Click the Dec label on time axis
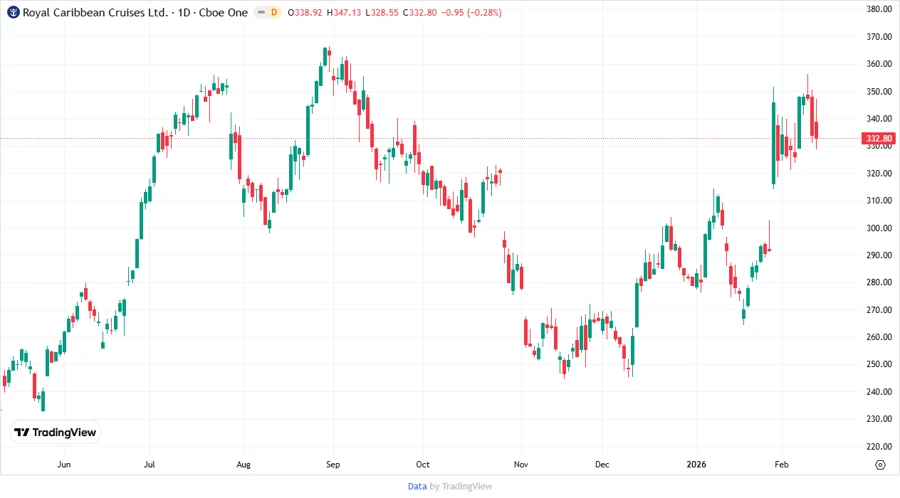 pos(602,464)
